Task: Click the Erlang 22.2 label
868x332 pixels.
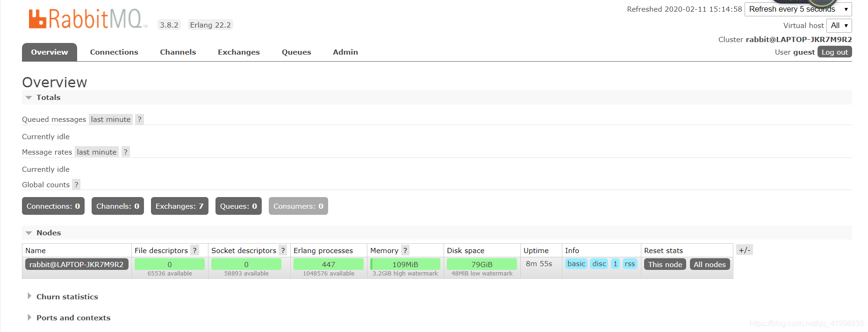Action: pyautogui.click(x=210, y=25)
